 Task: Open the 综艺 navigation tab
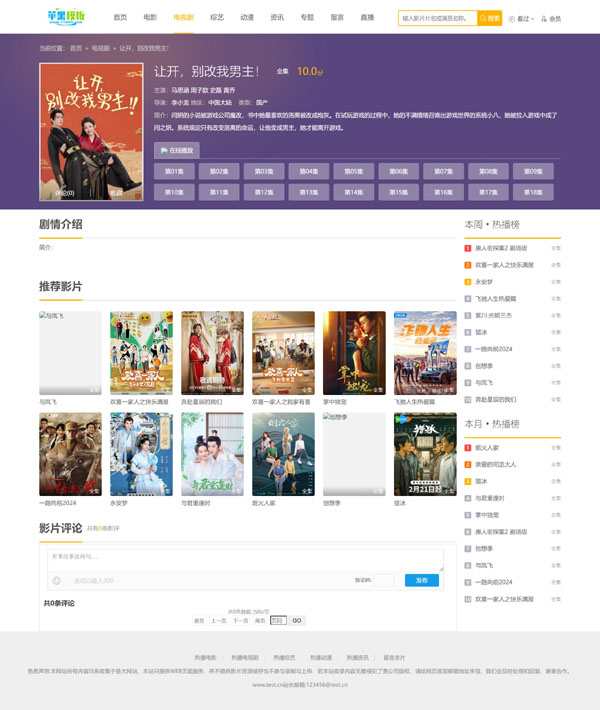pyautogui.click(x=217, y=17)
